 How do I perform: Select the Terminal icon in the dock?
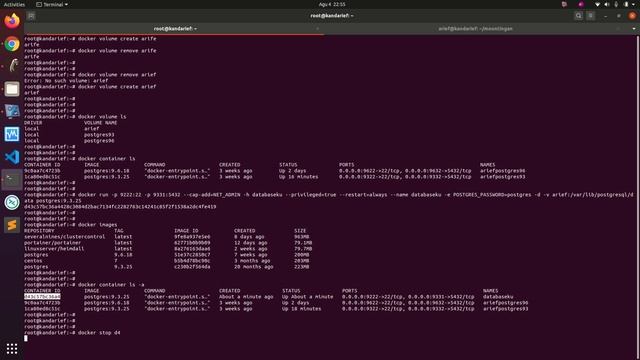pos(12,180)
